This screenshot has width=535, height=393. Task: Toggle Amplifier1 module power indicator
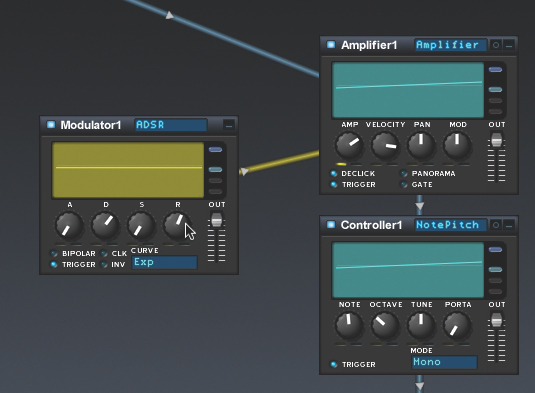pyautogui.click(x=331, y=45)
